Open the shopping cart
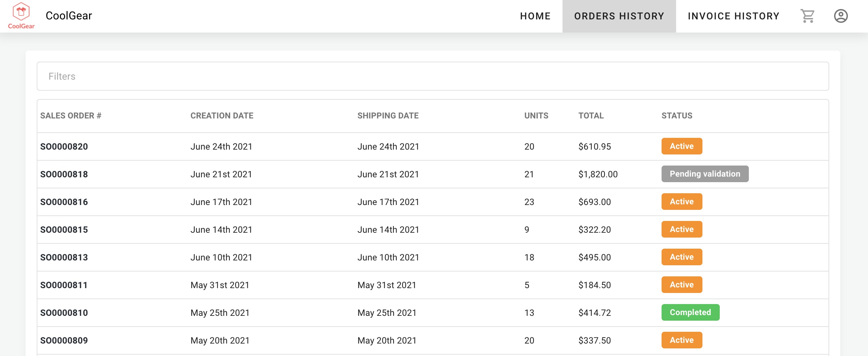 (x=807, y=16)
